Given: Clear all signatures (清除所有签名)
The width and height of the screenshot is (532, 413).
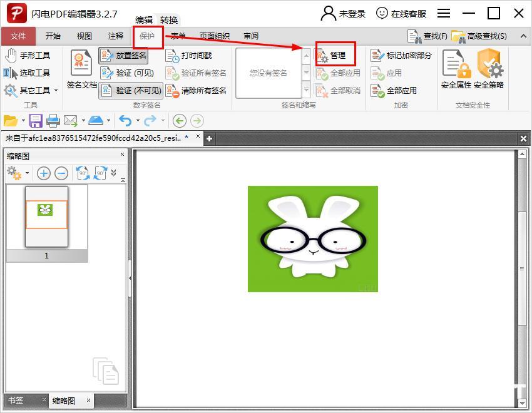Looking at the screenshot, I should [196, 91].
